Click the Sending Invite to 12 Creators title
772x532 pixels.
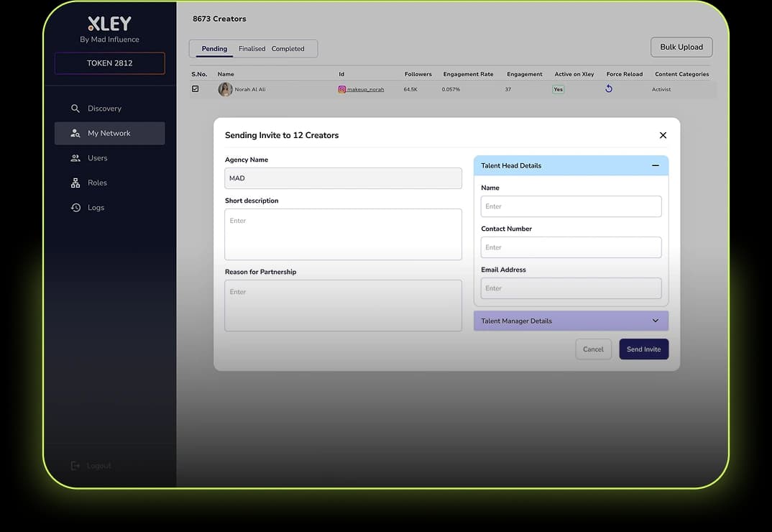pos(282,135)
